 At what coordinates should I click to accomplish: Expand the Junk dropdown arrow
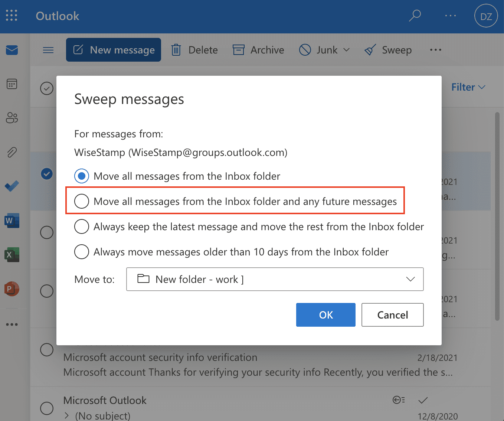tap(347, 50)
